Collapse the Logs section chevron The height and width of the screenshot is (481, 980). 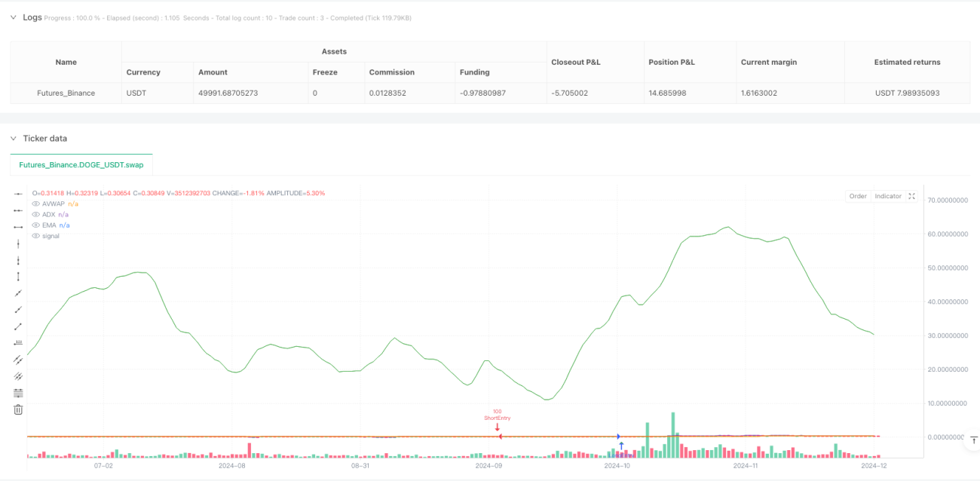(x=13, y=17)
